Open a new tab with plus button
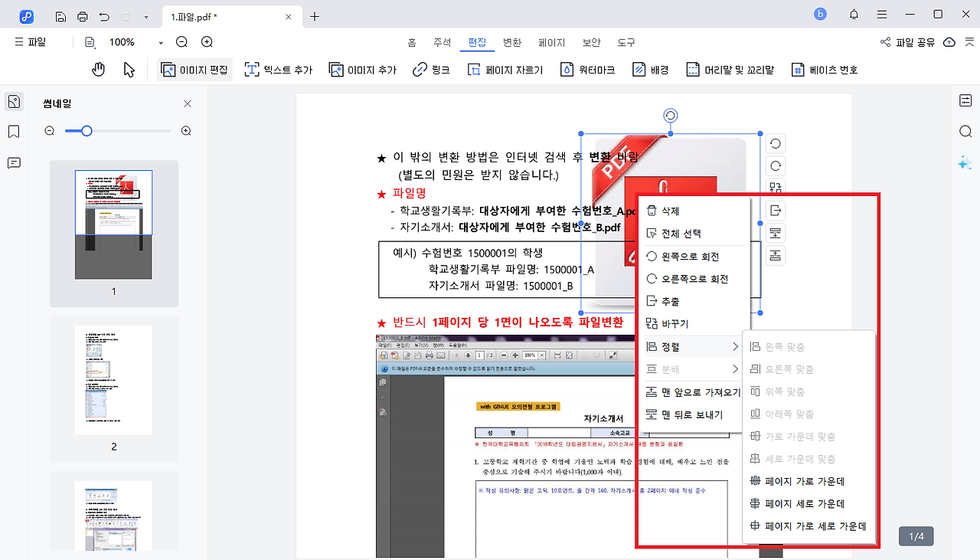This screenshot has width=980, height=560. (315, 16)
